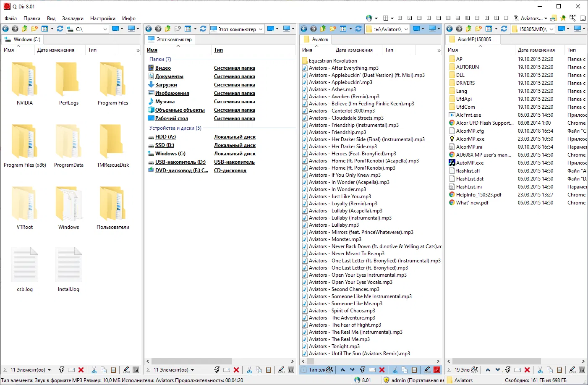Paste using clipboard icon in second pane's bar
This screenshot has height=385, width=588.
tap(269, 370)
